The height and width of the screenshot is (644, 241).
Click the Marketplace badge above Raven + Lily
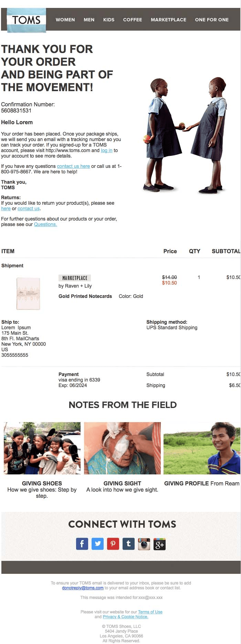[x=75, y=278]
